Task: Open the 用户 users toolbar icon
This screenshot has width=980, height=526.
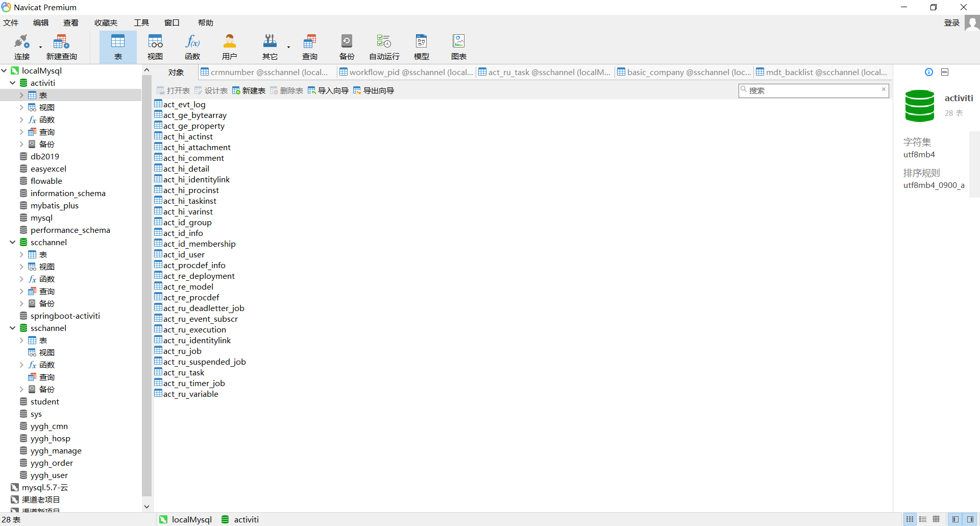Action: pos(230,46)
